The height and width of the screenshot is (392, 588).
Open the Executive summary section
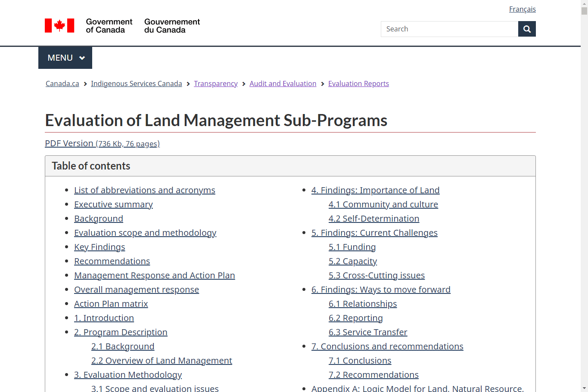pos(113,204)
